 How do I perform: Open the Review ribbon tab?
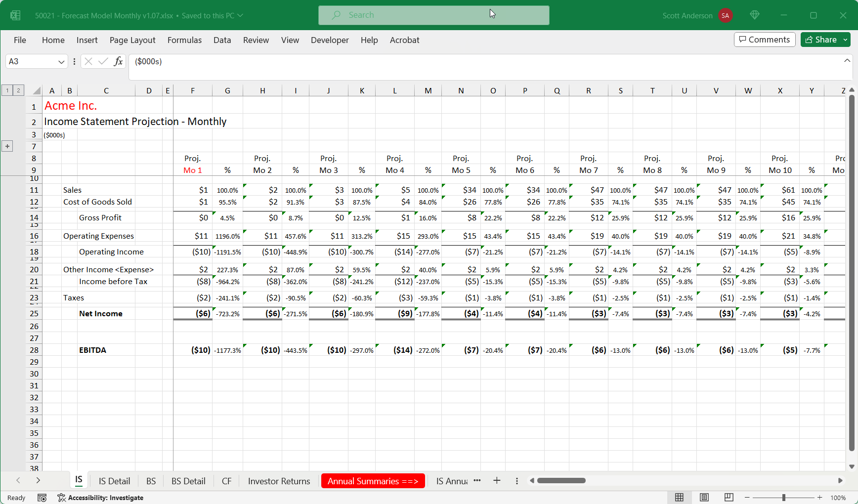(256, 40)
